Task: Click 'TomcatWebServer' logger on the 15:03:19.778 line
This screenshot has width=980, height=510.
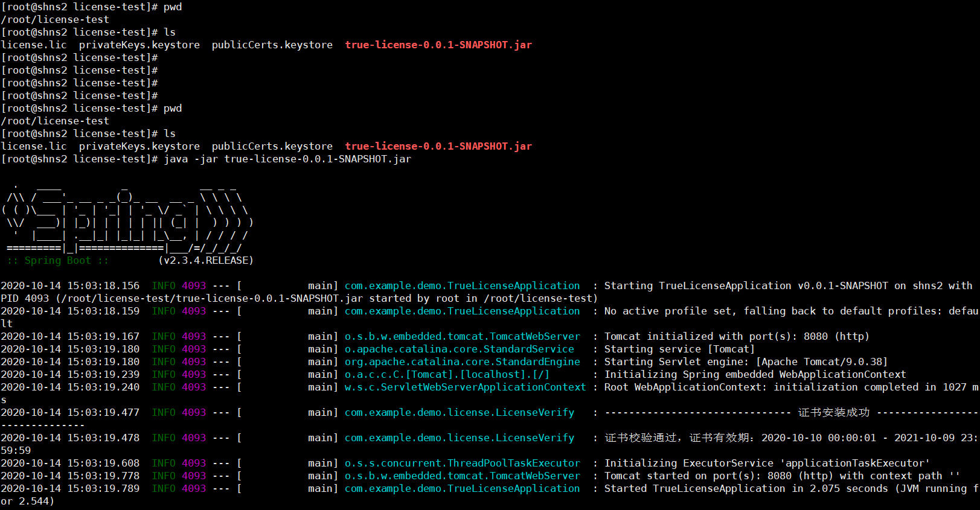Action: pyautogui.click(x=463, y=476)
